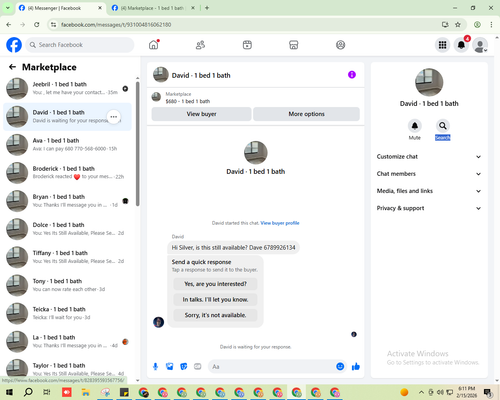Open Windows taskbar search
The height and width of the screenshot is (400, 500).
[28, 392]
